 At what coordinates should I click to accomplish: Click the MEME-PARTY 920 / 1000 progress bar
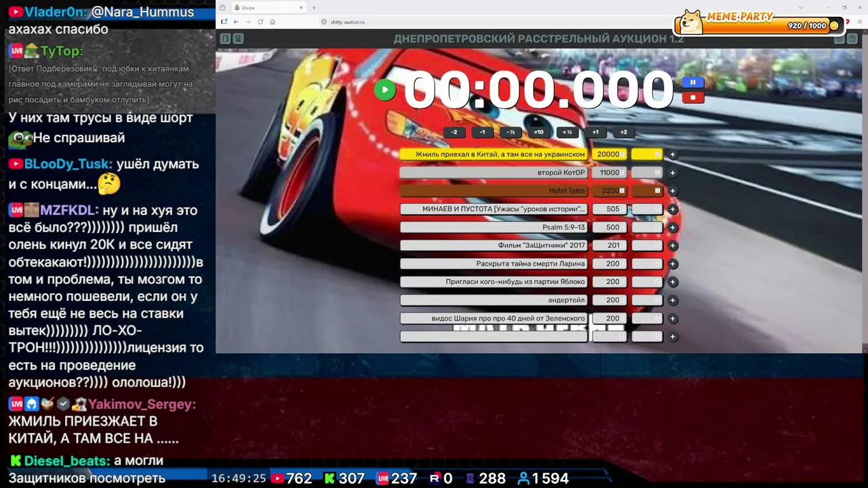[759, 25]
